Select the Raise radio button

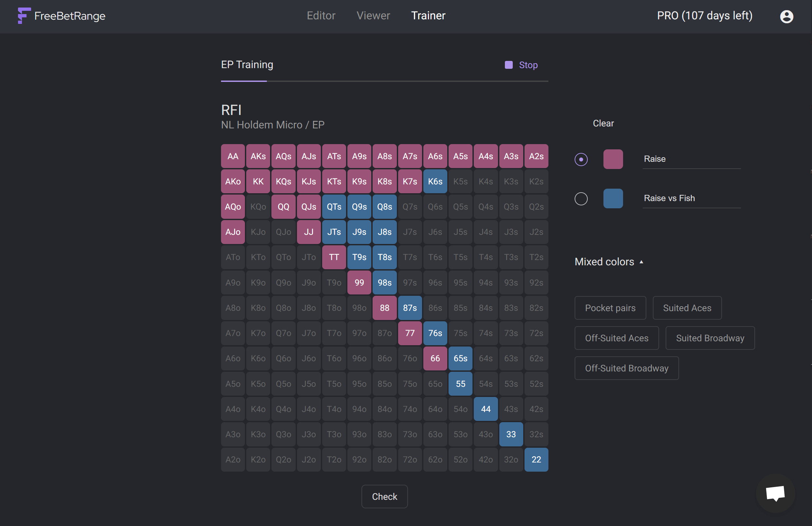pos(581,160)
